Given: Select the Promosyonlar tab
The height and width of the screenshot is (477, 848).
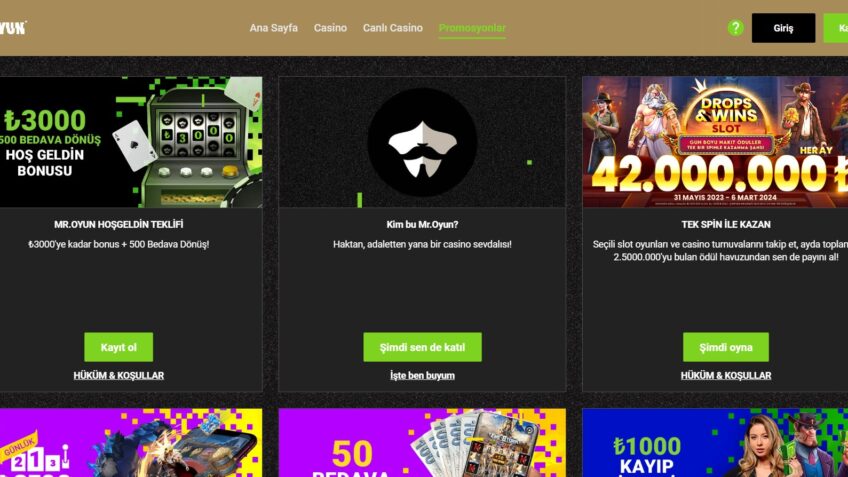Looking at the screenshot, I should [x=472, y=28].
